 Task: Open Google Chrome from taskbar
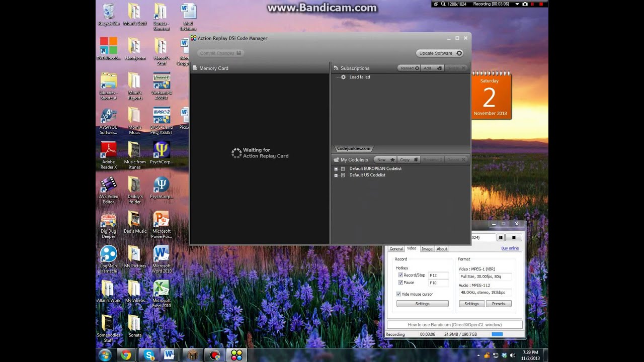tap(126, 355)
